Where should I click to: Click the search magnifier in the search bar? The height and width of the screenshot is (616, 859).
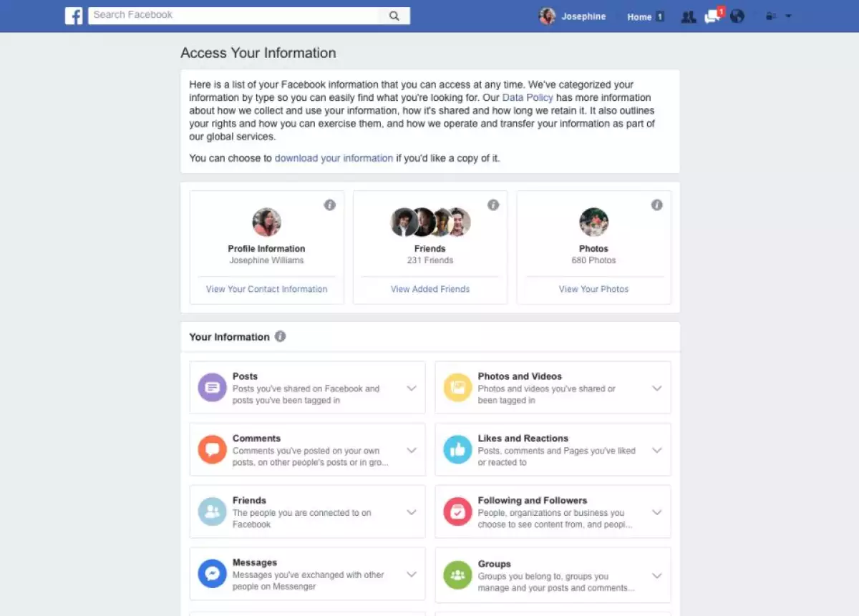pos(394,14)
